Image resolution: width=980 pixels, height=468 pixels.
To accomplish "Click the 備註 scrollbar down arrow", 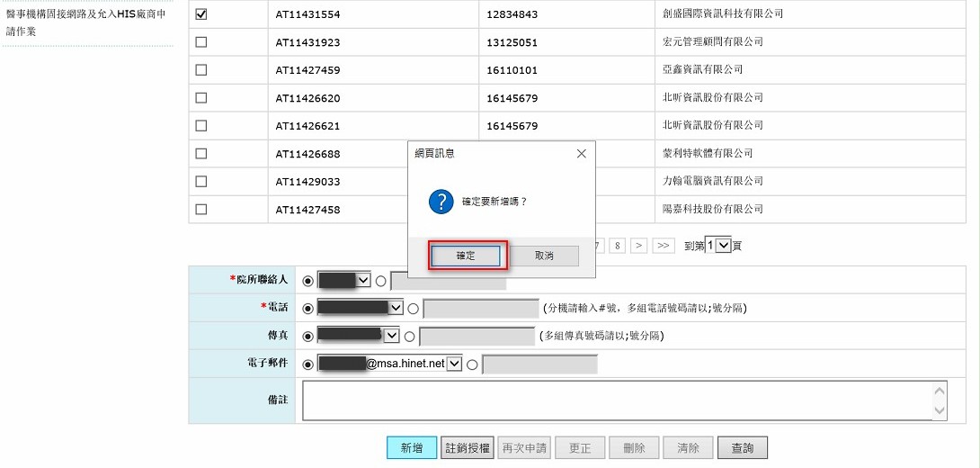I will 940,410.
